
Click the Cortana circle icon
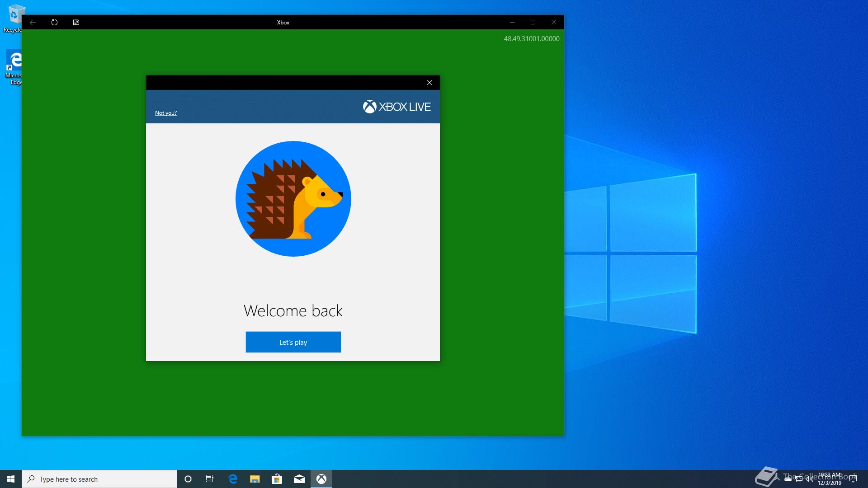(188, 479)
